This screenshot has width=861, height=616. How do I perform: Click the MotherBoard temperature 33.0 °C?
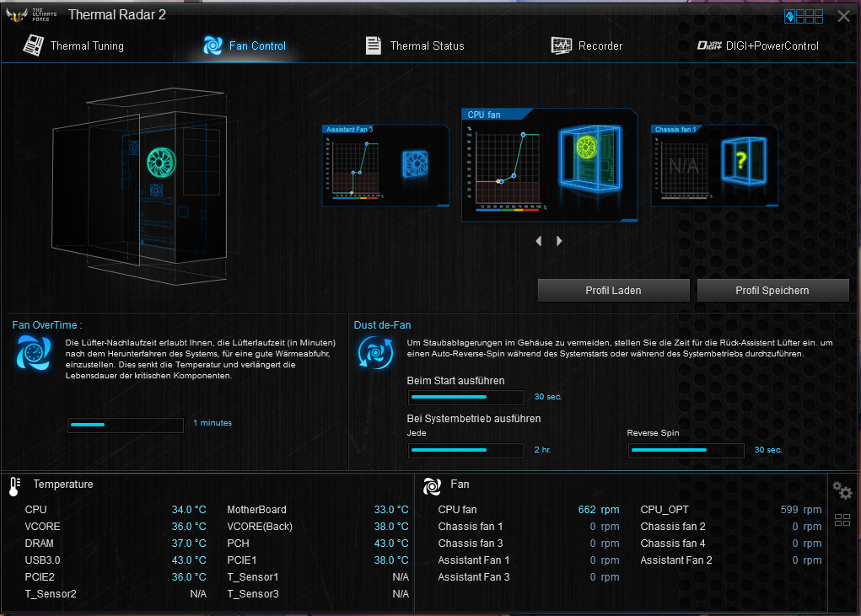point(391,510)
